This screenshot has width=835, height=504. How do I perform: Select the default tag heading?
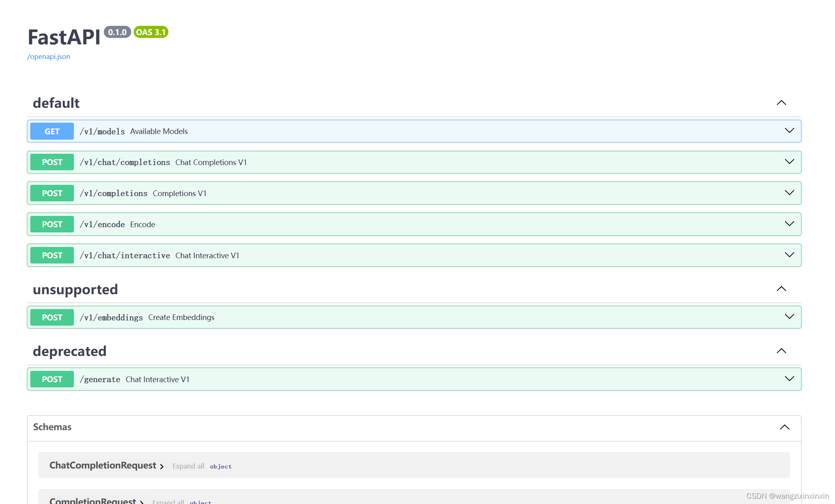(x=56, y=103)
